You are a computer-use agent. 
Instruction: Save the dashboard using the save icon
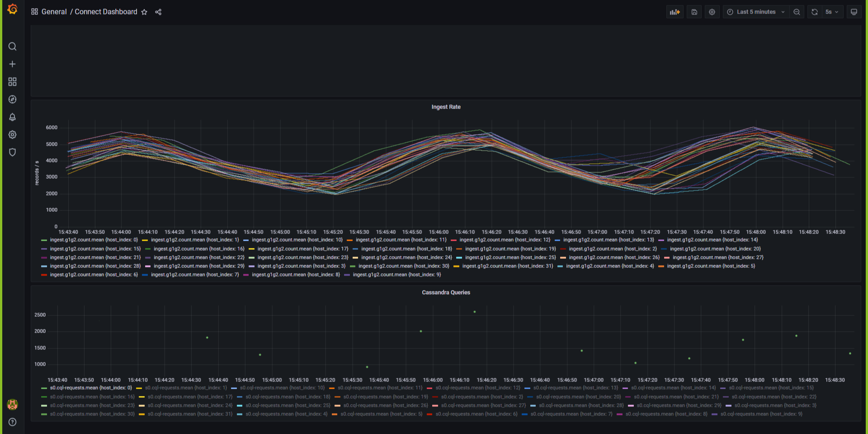coord(694,12)
